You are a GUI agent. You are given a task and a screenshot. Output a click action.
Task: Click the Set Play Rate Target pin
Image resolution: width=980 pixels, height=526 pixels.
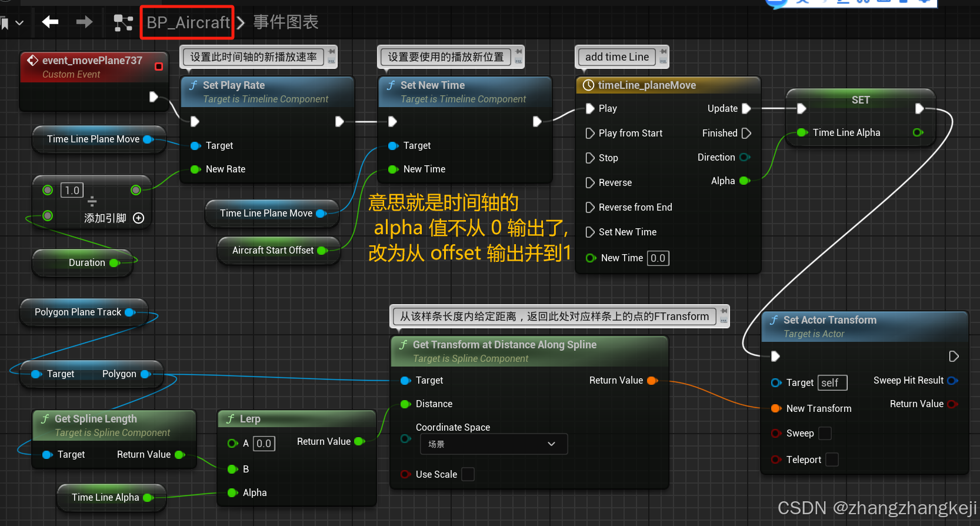pyautogui.click(x=196, y=145)
